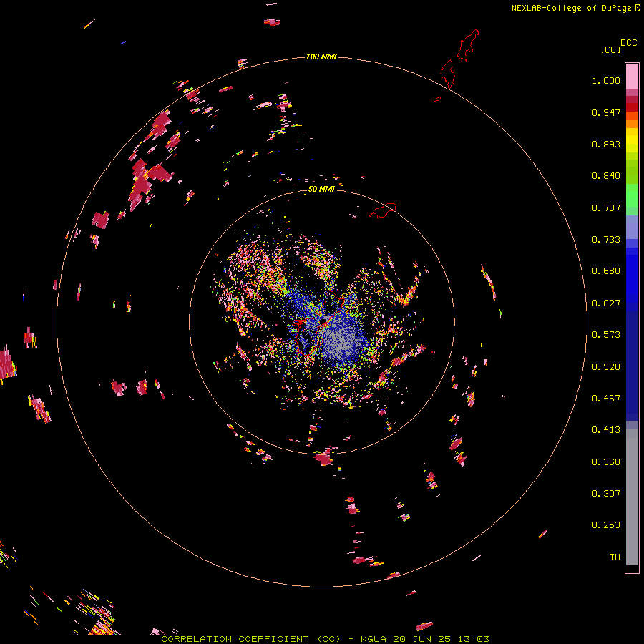Select the 0.947 scale value
Image resolution: width=644 pixels, height=644 pixels.
(606, 112)
